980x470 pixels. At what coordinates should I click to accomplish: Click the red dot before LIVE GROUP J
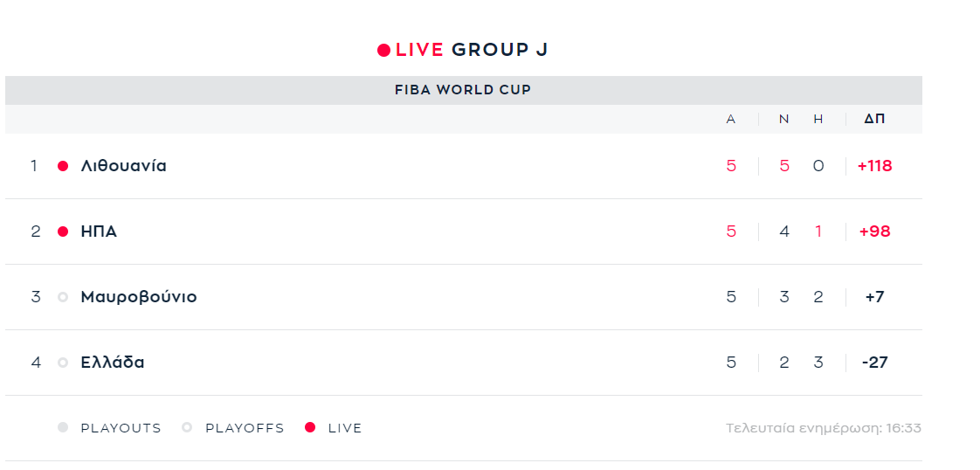pyautogui.click(x=383, y=50)
